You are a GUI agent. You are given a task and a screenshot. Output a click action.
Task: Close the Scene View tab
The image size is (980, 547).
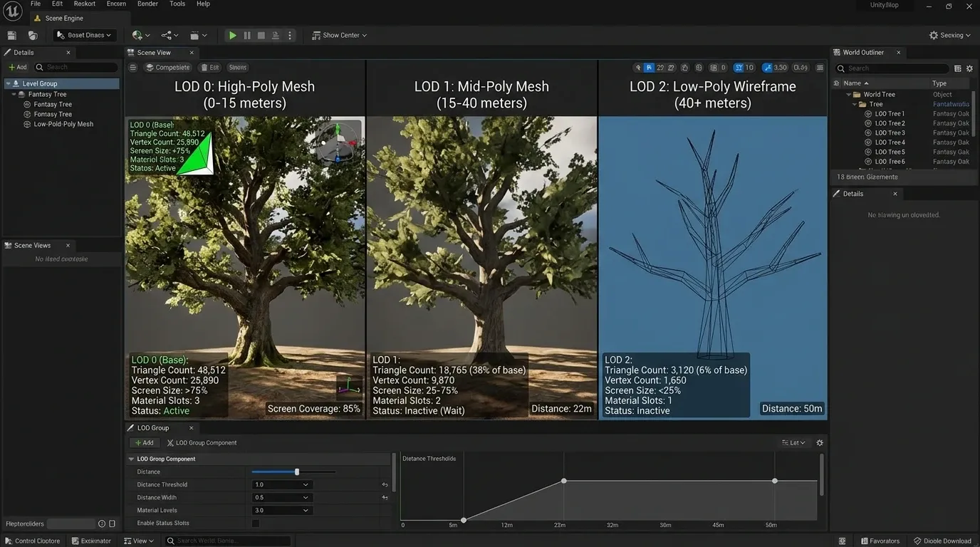[192, 53]
